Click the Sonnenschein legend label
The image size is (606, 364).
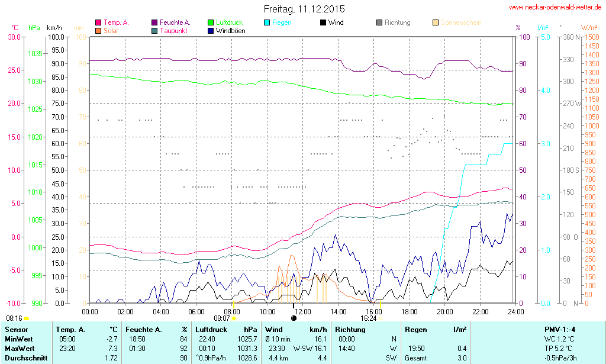460,23
